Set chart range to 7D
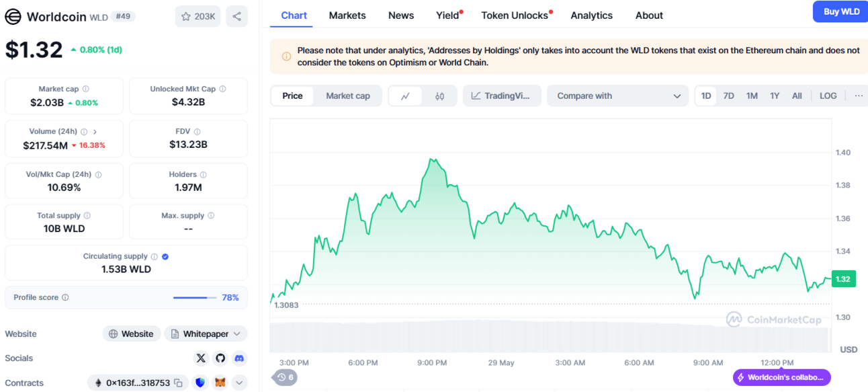Screen dimensions: 868x392 coord(728,96)
